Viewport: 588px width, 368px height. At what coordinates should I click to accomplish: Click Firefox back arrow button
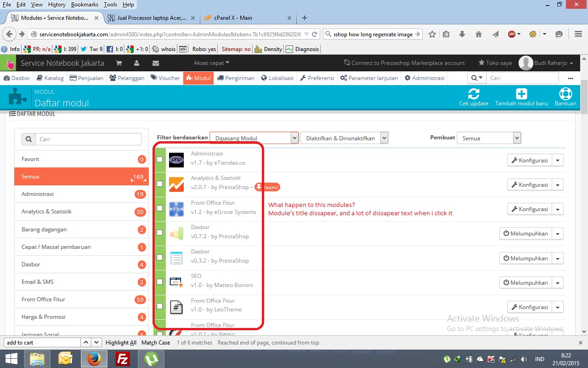click(10, 34)
